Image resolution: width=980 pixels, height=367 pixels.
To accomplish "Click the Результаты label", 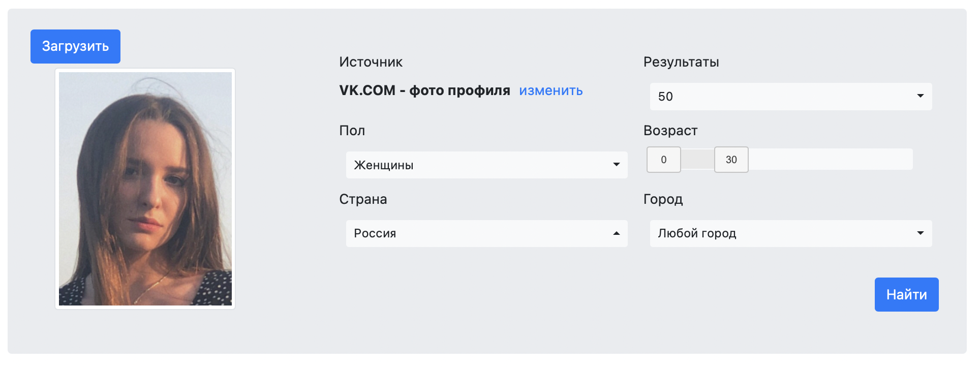I will click(x=681, y=62).
